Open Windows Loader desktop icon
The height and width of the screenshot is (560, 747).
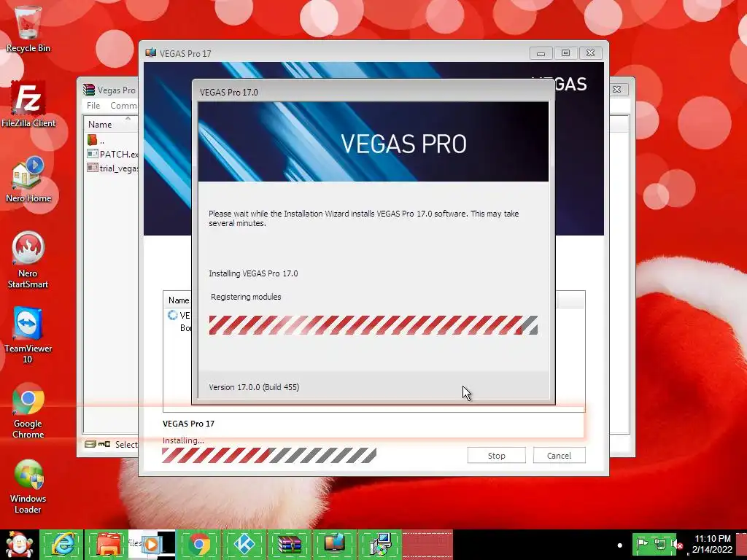28,486
